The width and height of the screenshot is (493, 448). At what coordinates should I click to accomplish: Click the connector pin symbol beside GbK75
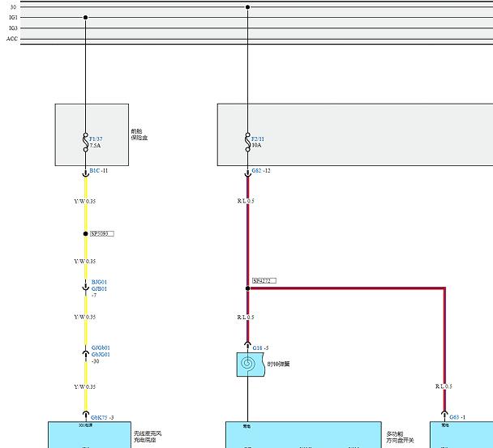(x=85, y=415)
